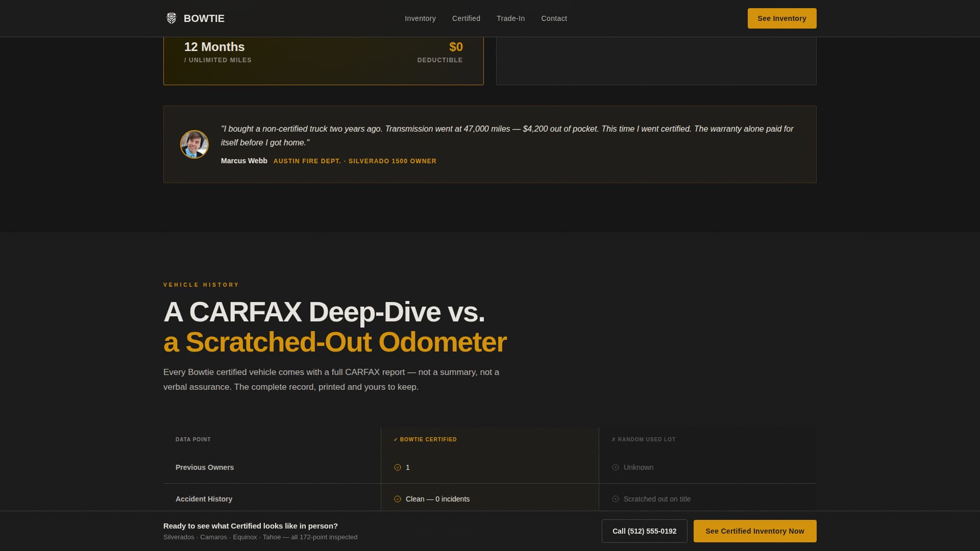Click the x icon beside Scratched out on title
Viewport: 980px width, 551px height.
[x=616, y=499]
